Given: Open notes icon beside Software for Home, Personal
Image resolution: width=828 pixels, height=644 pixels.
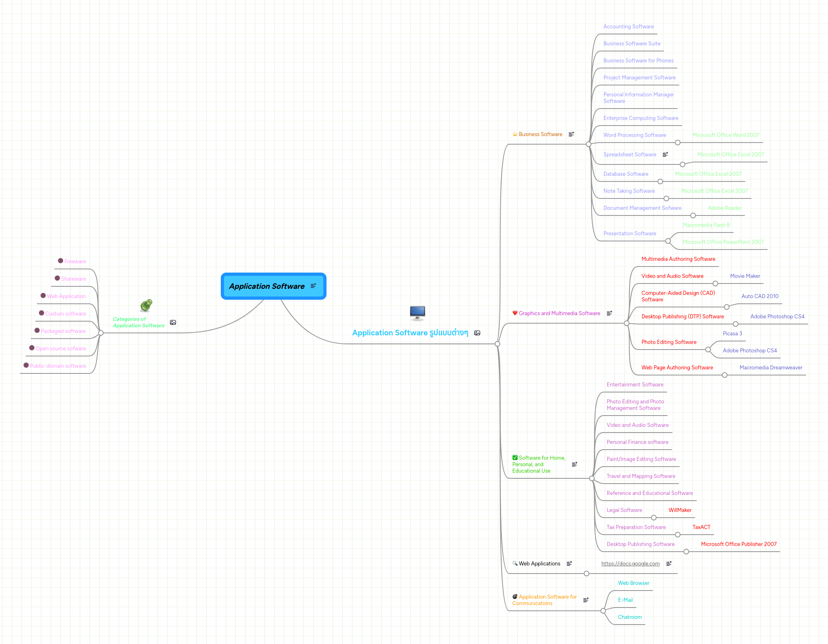Looking at the screenshot, I should pyautogui.click(x=574, y=464).
